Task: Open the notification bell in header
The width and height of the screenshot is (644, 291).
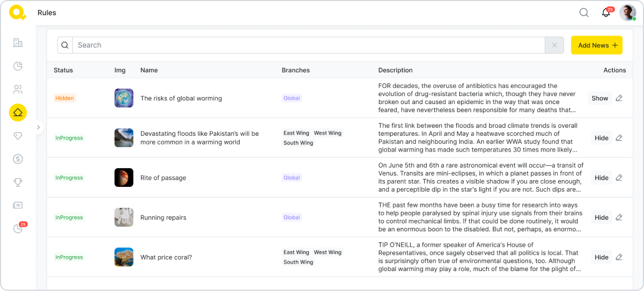Action: pyautogui.click(x=605, y=12)
